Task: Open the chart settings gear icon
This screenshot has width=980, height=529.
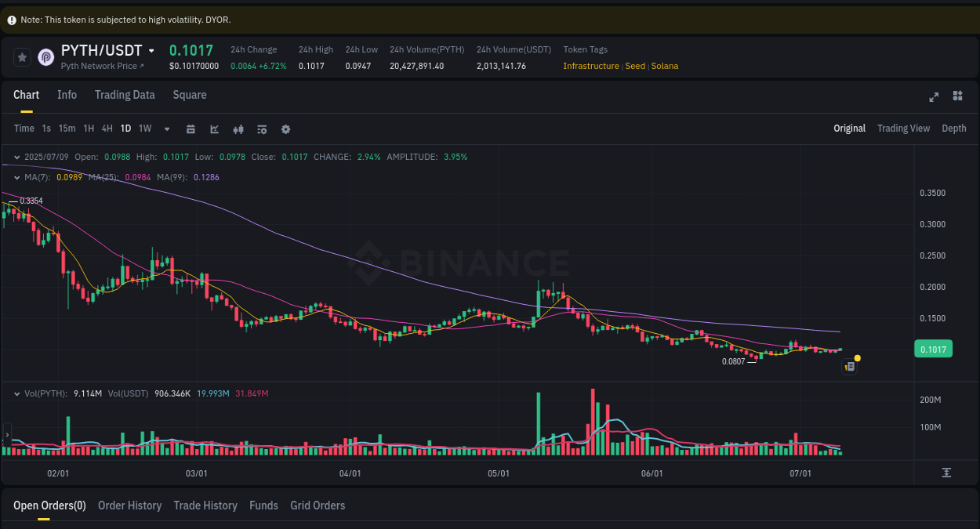Action: tap(285, 129)
